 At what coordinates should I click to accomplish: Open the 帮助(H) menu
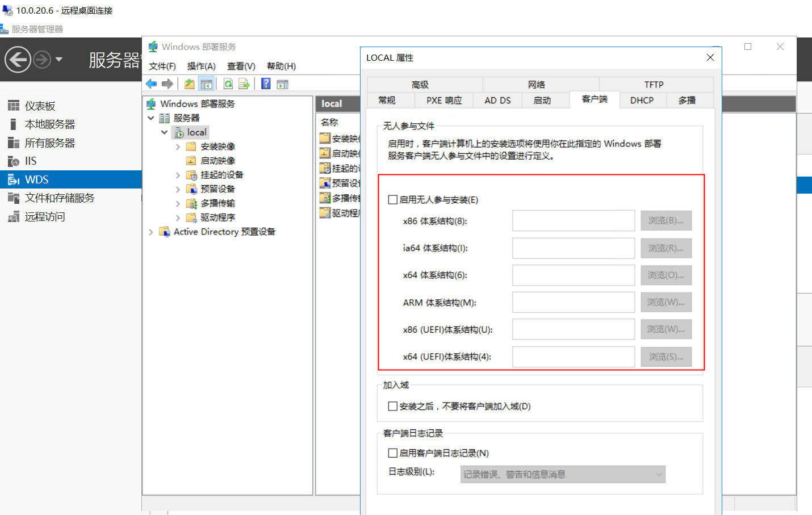281,66
